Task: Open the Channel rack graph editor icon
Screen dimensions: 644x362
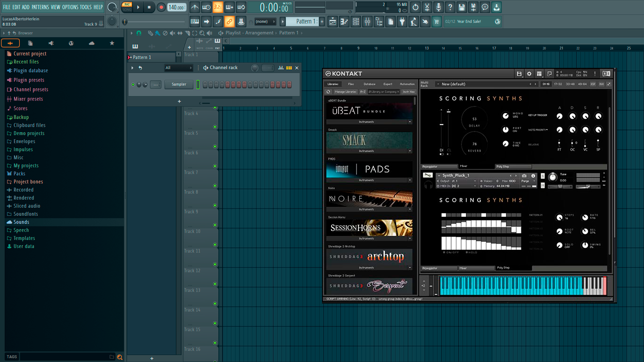Action: point(281,68)
